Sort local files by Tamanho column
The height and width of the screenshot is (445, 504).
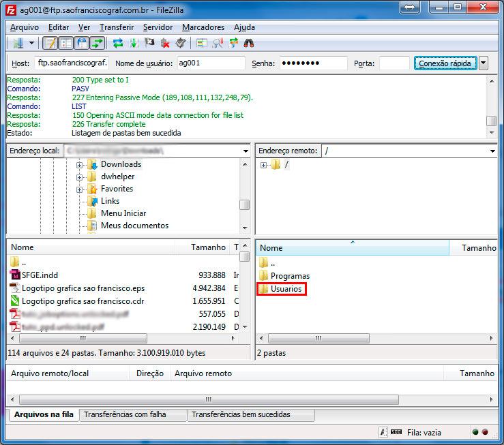[x=203, y=247]
